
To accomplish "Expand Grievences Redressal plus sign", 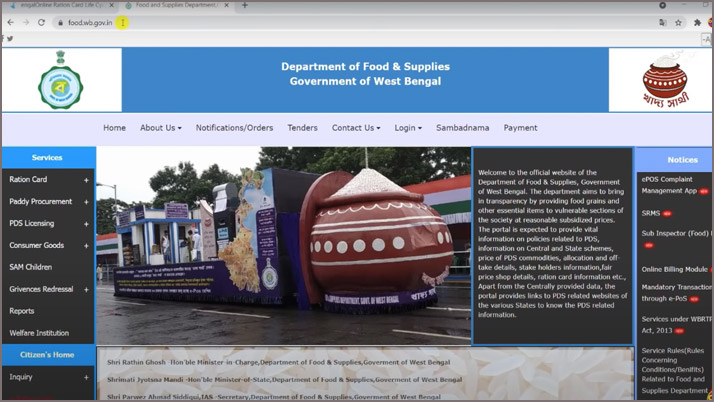I will pyautogui.click(x=86, y=290).
